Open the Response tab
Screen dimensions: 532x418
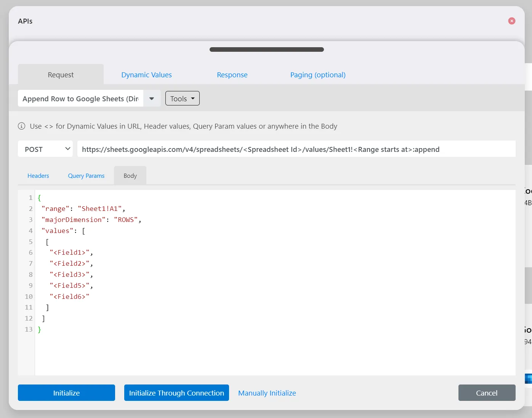pyautogui.click(x=232, y=75)
